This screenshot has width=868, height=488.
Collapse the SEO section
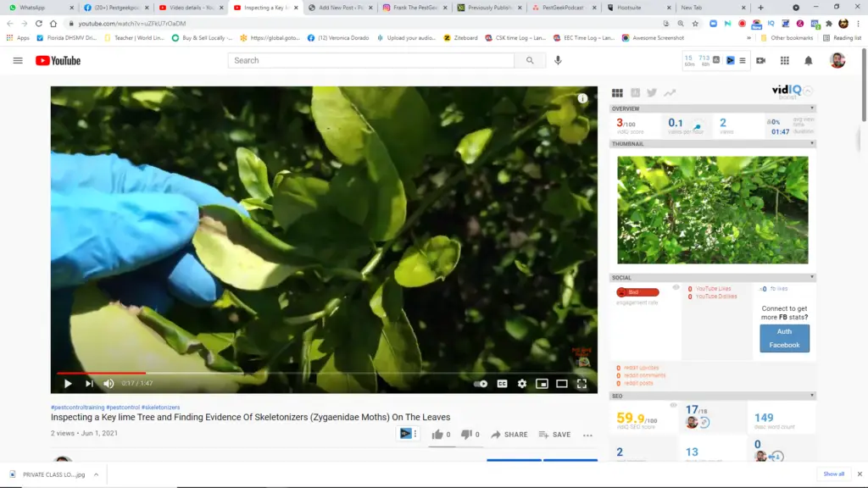point(812,396)
